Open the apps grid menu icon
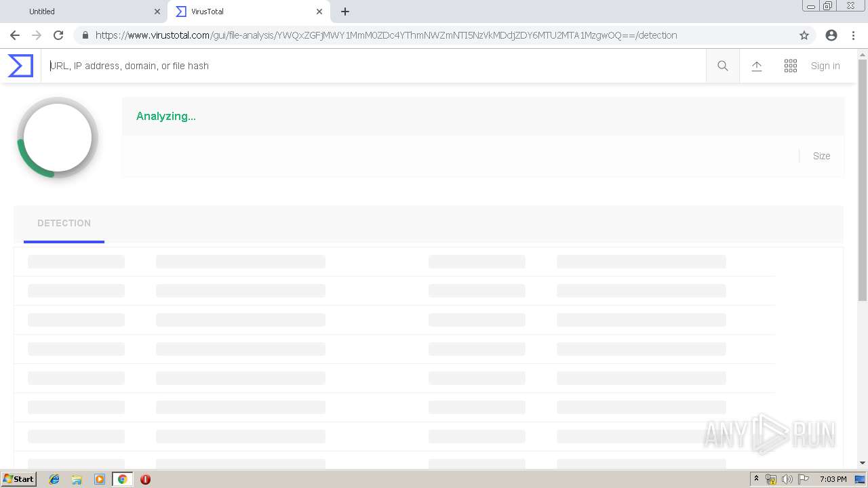Image resolution: width=868 pixels, height=488 pixels. 791,66
